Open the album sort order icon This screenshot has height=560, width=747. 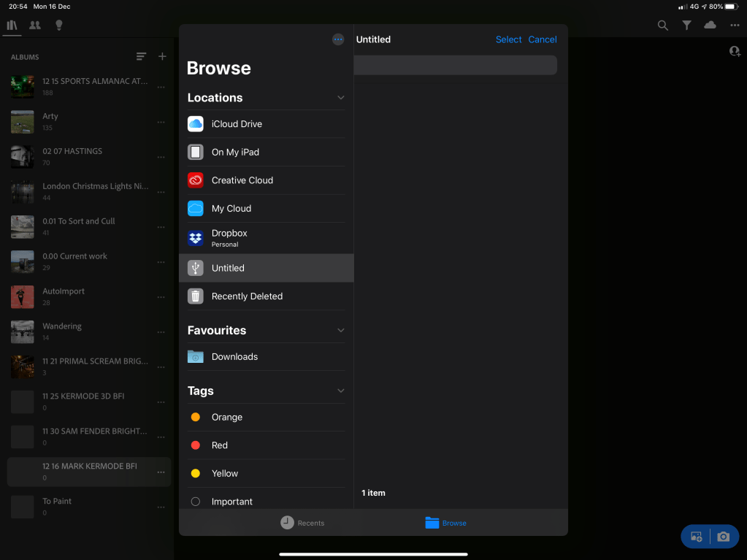[x=141, y=57]
